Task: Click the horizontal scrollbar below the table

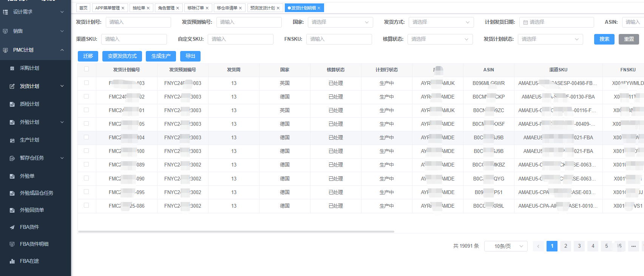Action: [236, 231]
